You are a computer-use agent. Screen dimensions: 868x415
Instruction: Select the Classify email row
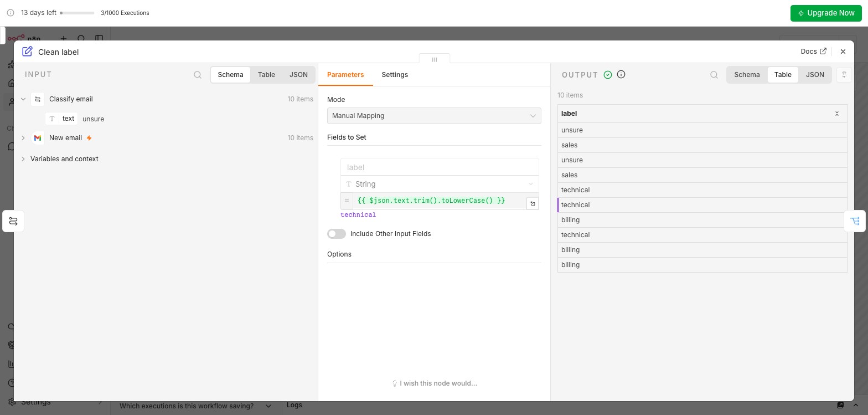[x=168, y=99]
